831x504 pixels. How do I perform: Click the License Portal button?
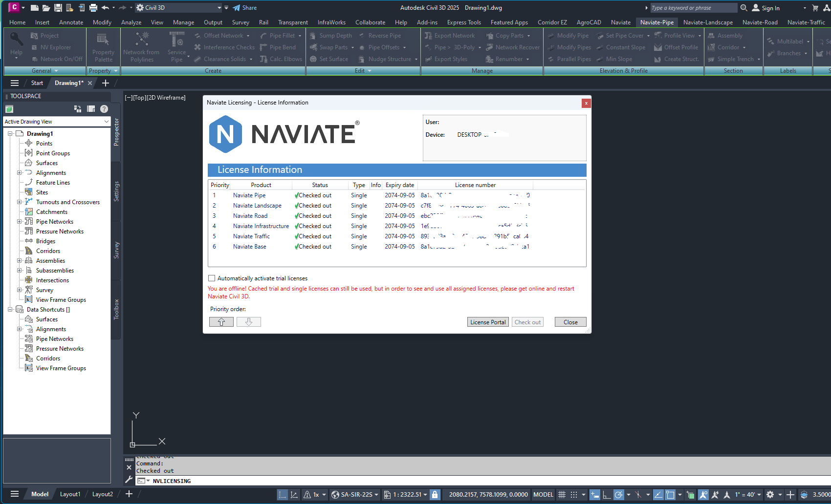point(488,322)
